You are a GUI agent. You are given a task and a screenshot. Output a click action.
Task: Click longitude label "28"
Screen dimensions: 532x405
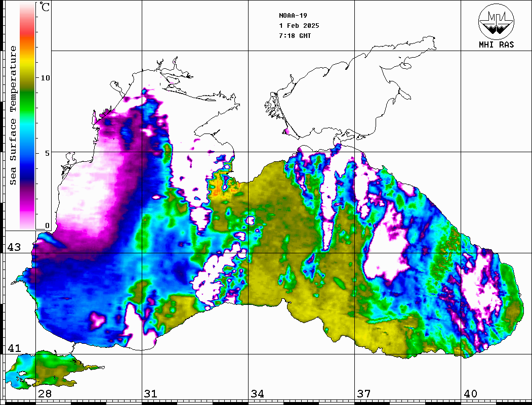click(x=45, y=393)
